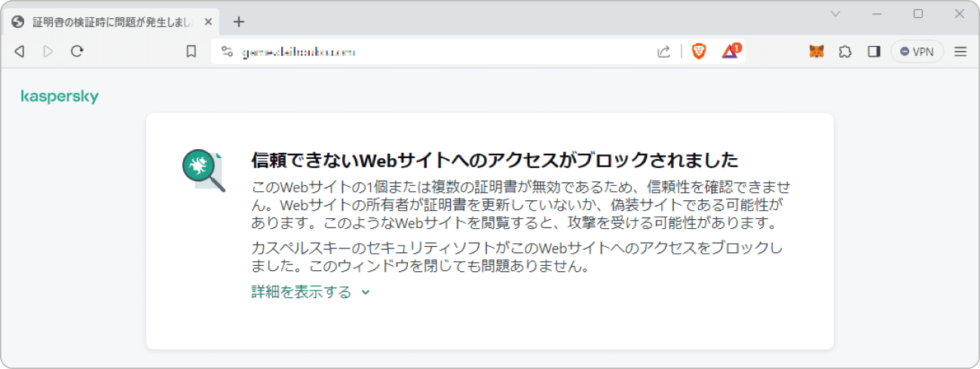Click the share icon in the address bar

[664, 52]
